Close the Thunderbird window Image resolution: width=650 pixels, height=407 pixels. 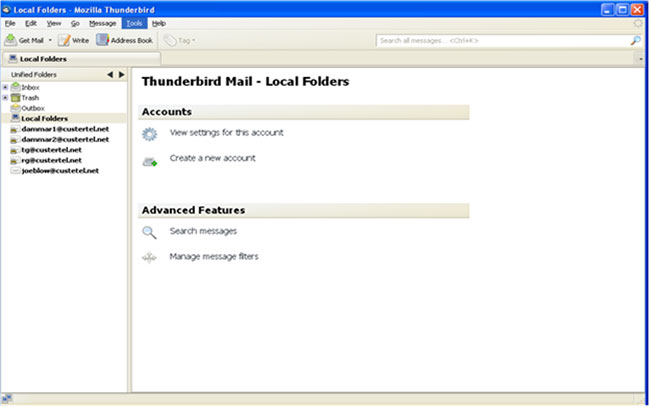click(637, 9)
